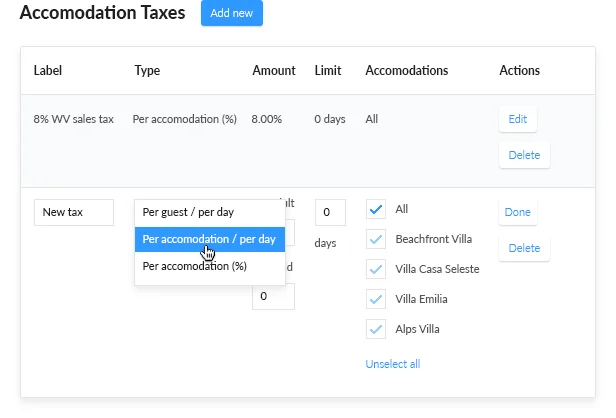Viewport: 616px width, 418px height.
Task: Click the Amount column header
Action: pos(273,71)
